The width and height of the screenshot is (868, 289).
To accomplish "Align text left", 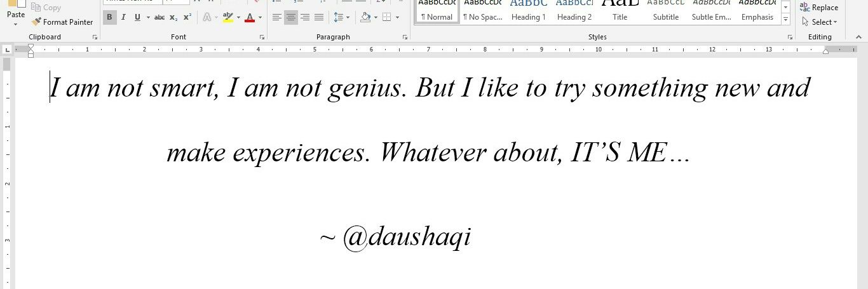I will coord(277,17).
